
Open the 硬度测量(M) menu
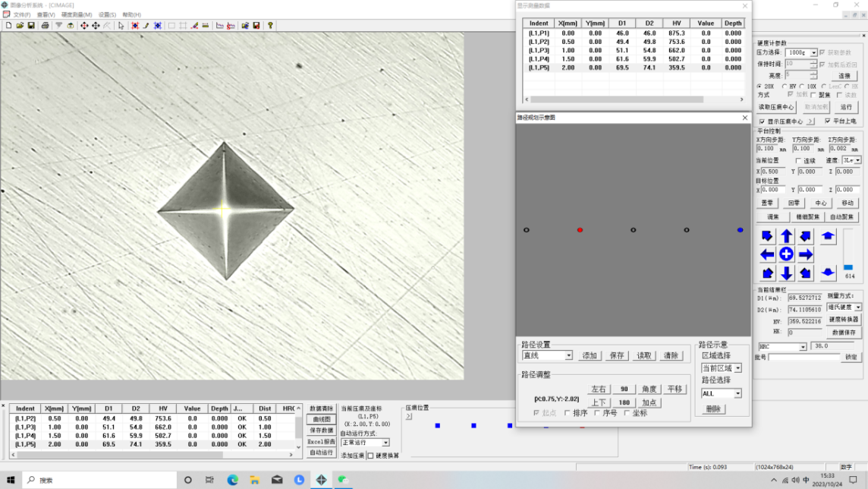(77, 14)
